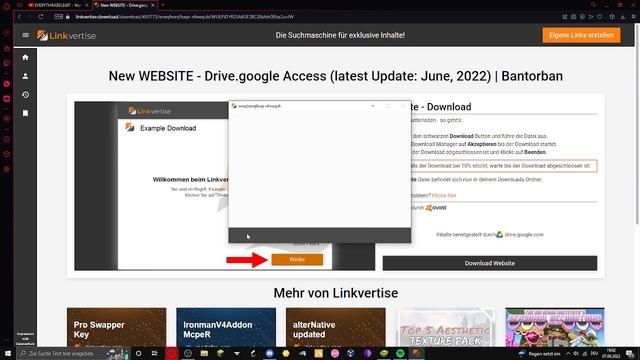Screen dimensions: 640x360
Task: Open a new browser tab
Action: pos(163,5)
